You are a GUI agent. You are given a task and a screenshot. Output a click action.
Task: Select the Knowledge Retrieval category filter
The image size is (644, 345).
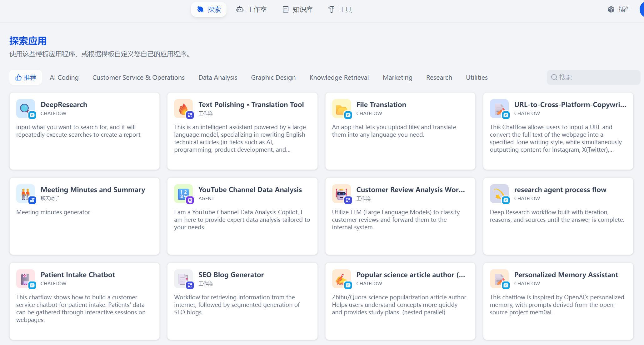(339, 78)
